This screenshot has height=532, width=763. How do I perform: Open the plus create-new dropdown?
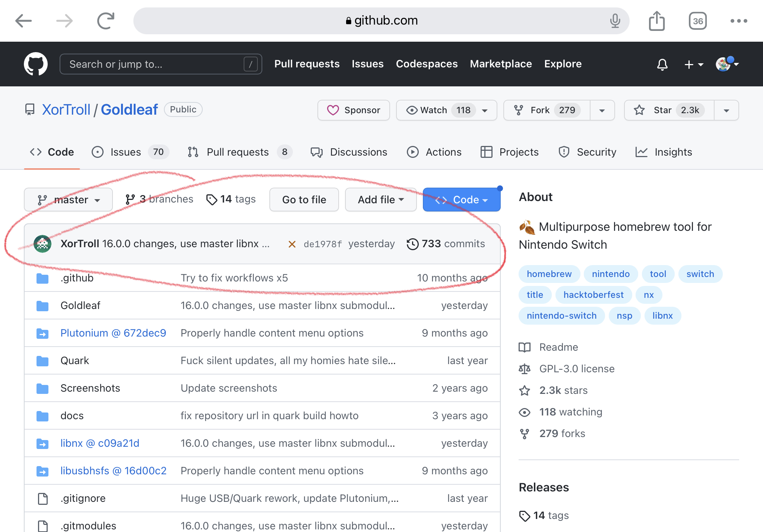[694, 64]
